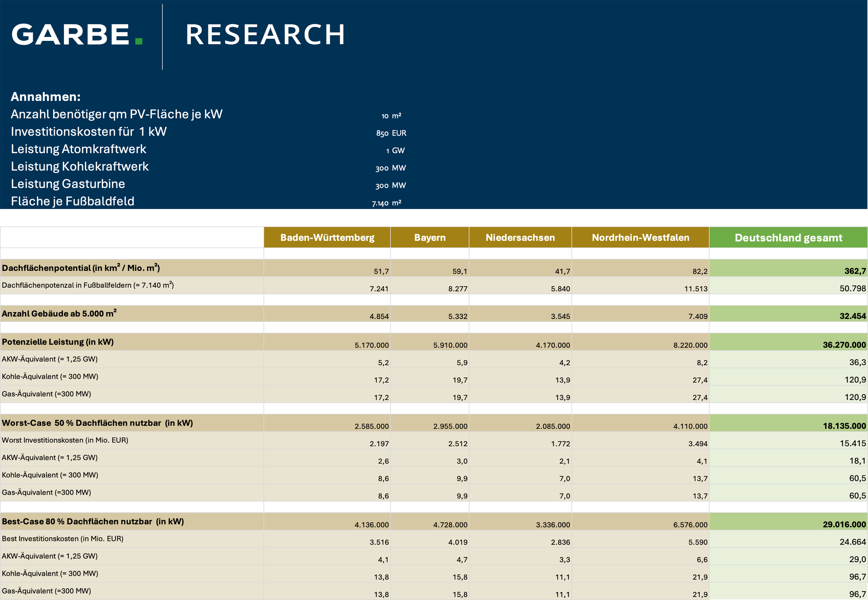Click the GARBE logo
The image size is (868, 600).
[77, 34]
